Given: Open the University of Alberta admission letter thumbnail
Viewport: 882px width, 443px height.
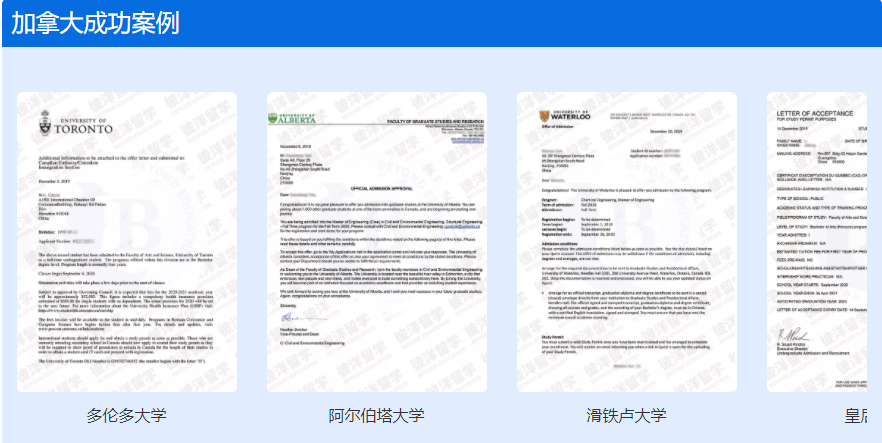Looking at the screenshot, I should click(377, 242).
